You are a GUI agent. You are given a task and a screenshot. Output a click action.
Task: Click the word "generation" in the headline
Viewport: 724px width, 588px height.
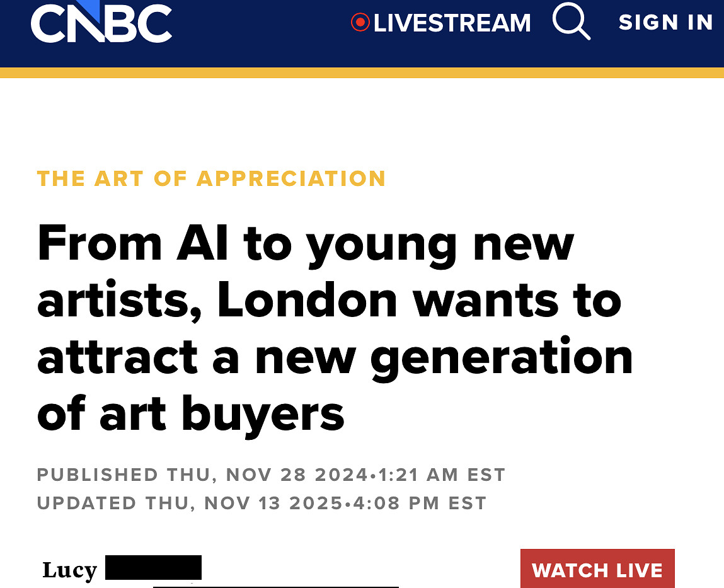[501, 357]
